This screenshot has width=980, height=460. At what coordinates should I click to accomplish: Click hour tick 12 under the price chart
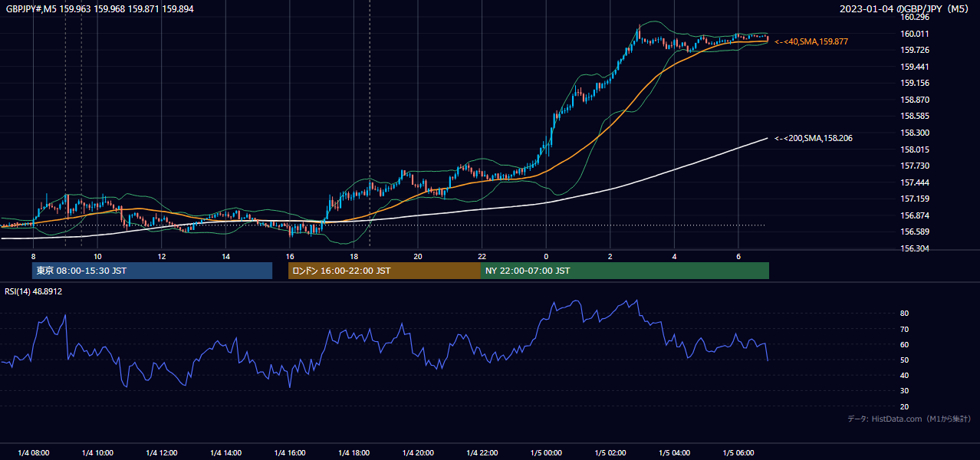[161, 256]
